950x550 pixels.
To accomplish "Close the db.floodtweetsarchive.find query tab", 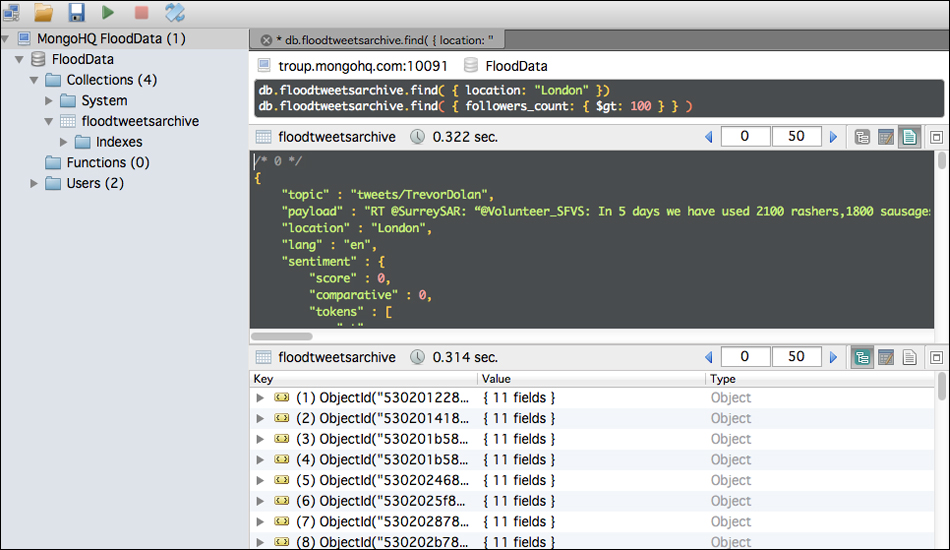I will pyautogui.click(x=266, y=40).
